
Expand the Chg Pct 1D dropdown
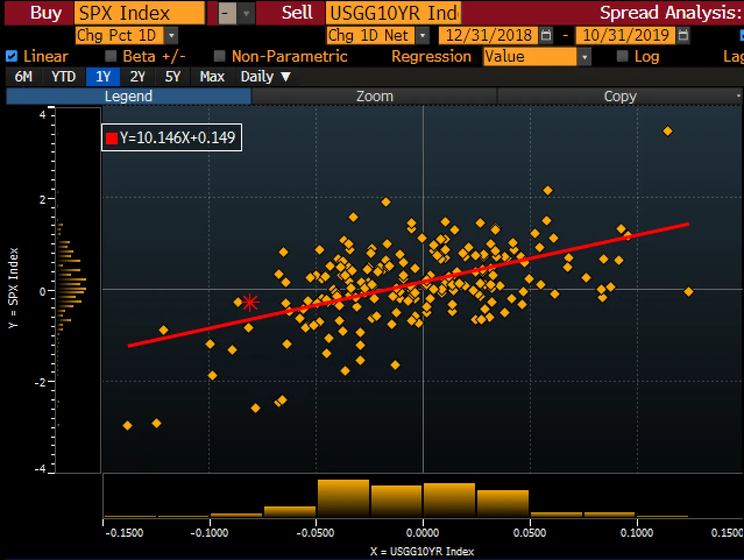tap(171, 36)
